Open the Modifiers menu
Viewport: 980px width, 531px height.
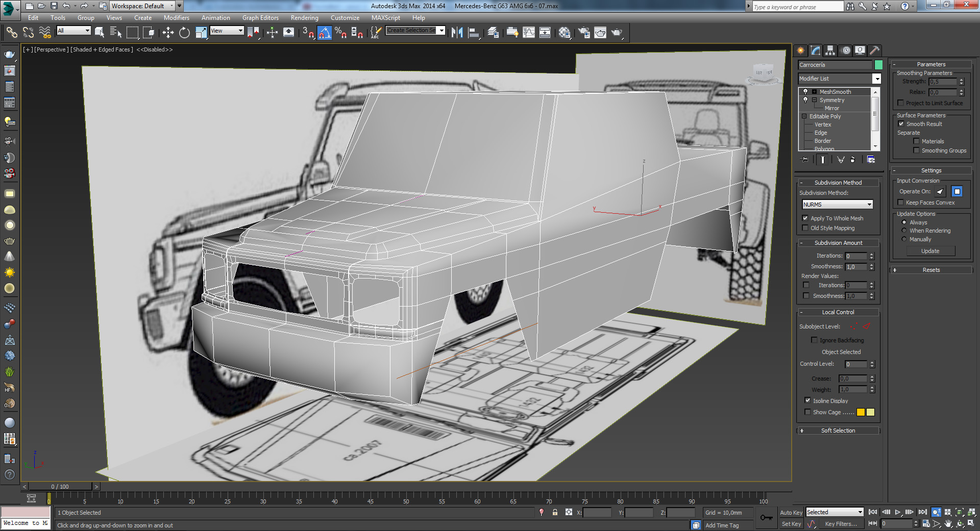click(176, 18)
